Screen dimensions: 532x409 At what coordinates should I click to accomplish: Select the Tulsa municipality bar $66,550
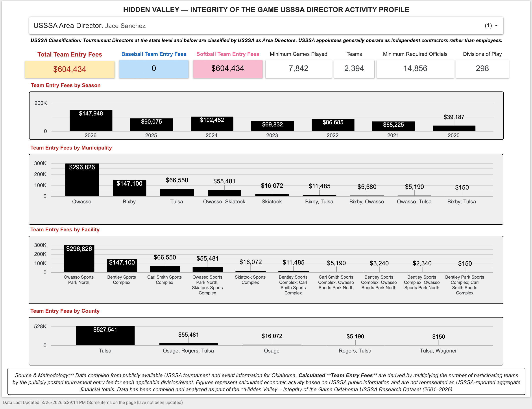click(177, 192)
